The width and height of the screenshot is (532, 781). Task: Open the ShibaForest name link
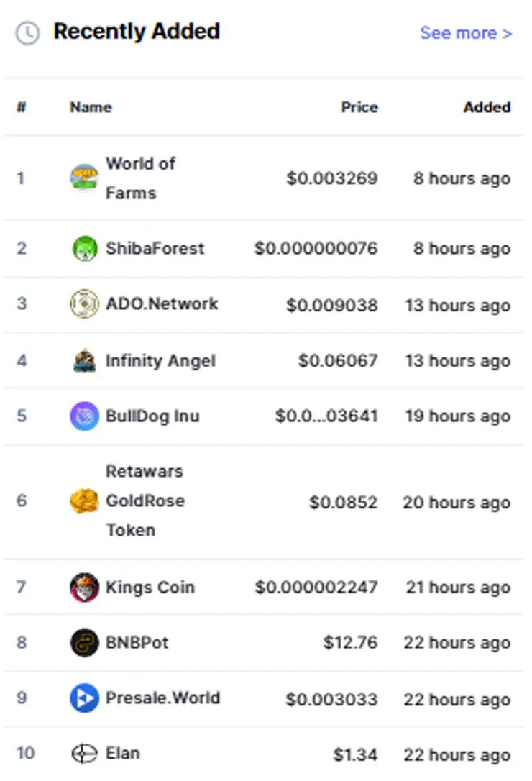[155, 248]
